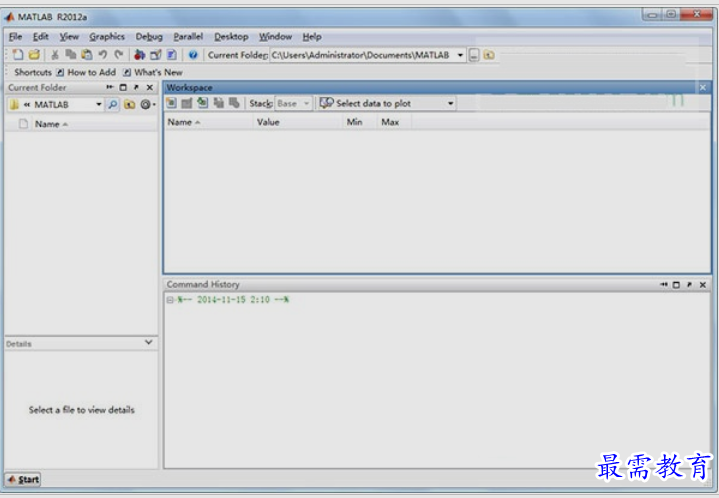Screen dimensions: 719x498
Task: Open the Graphics menu
Action: pos(107,37)
